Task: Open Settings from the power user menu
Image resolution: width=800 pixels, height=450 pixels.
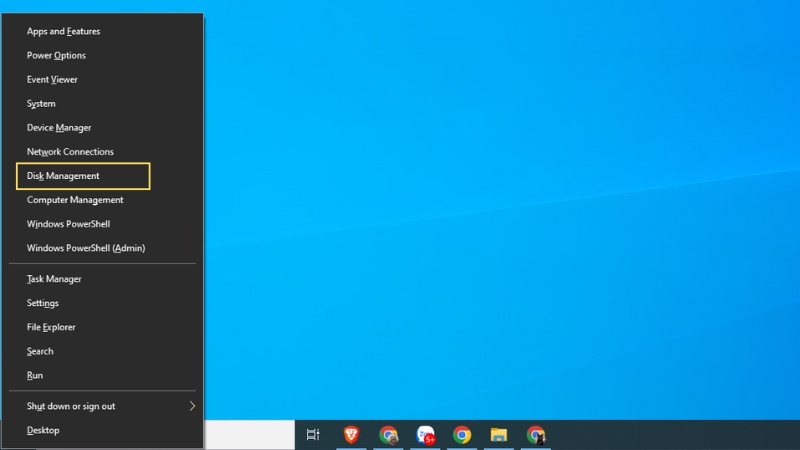Action: tap(43, 303)
